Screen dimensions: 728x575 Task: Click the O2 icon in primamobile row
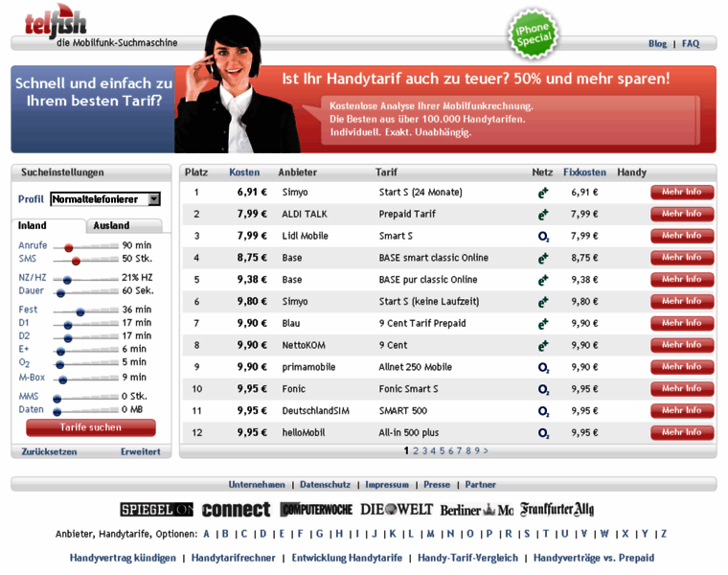point(543,368)
